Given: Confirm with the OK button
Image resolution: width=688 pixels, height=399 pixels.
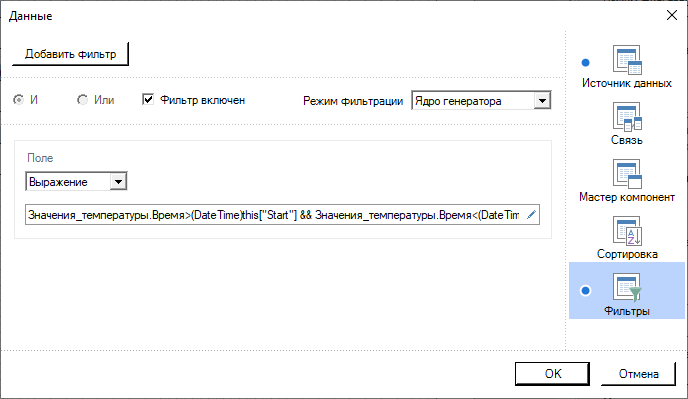Looking at the screenshot, I should pyautogui.click(x=552, y=374).
